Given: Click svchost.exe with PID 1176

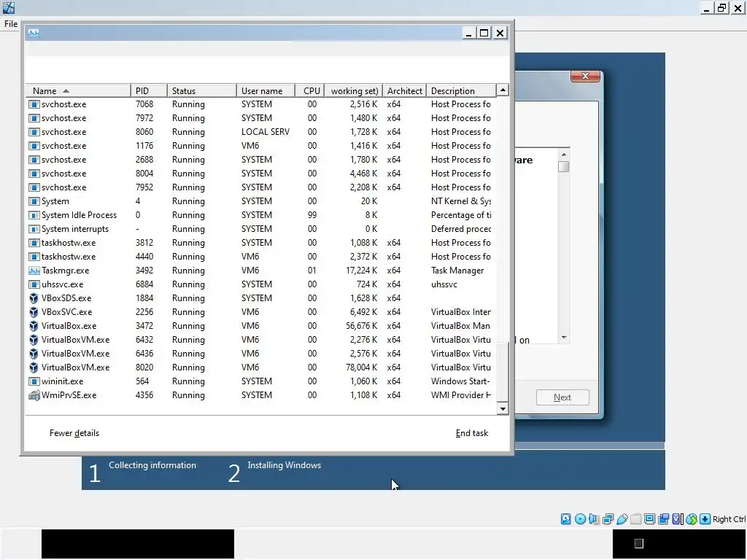Looking at the screenshot, I should click(x=261, y=146).
